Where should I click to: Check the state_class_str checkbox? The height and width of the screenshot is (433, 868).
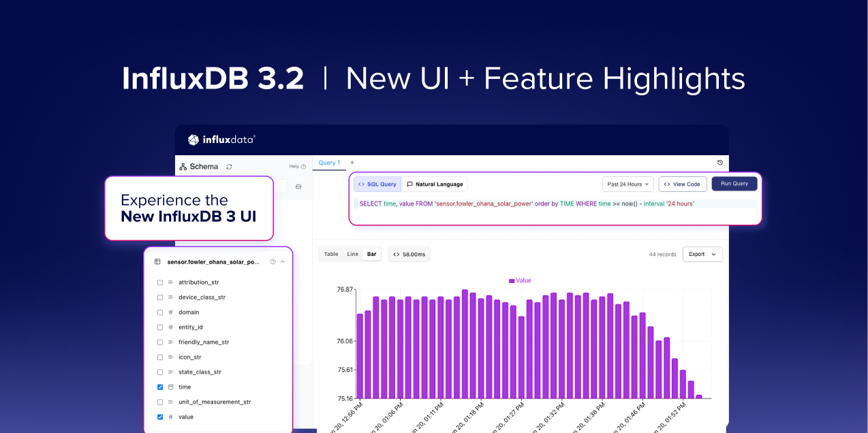click(x=160, y=372)
